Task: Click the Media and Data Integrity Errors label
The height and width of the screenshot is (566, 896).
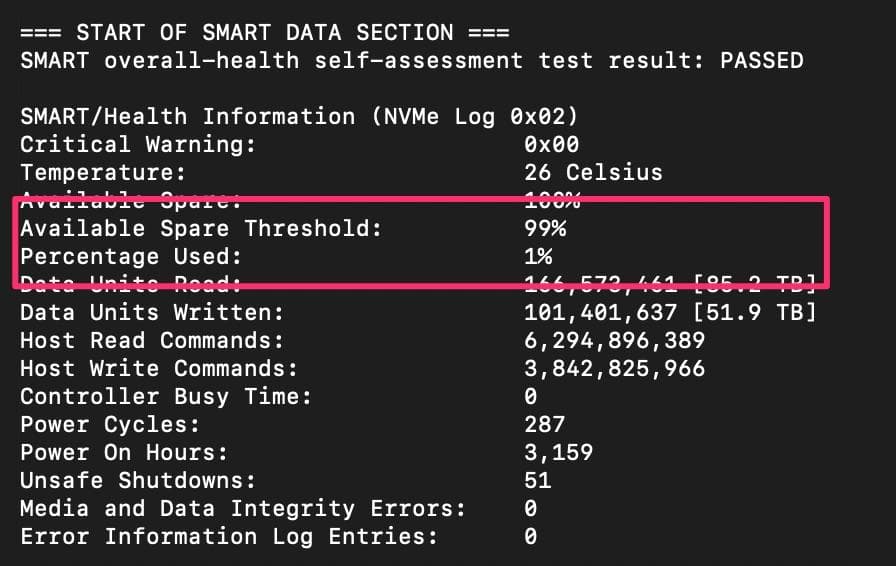Action: 243,509
